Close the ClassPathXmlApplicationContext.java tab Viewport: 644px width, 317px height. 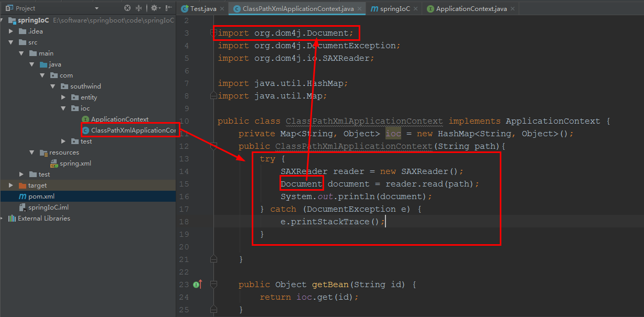pyautogui.click(x=359, y=9)
